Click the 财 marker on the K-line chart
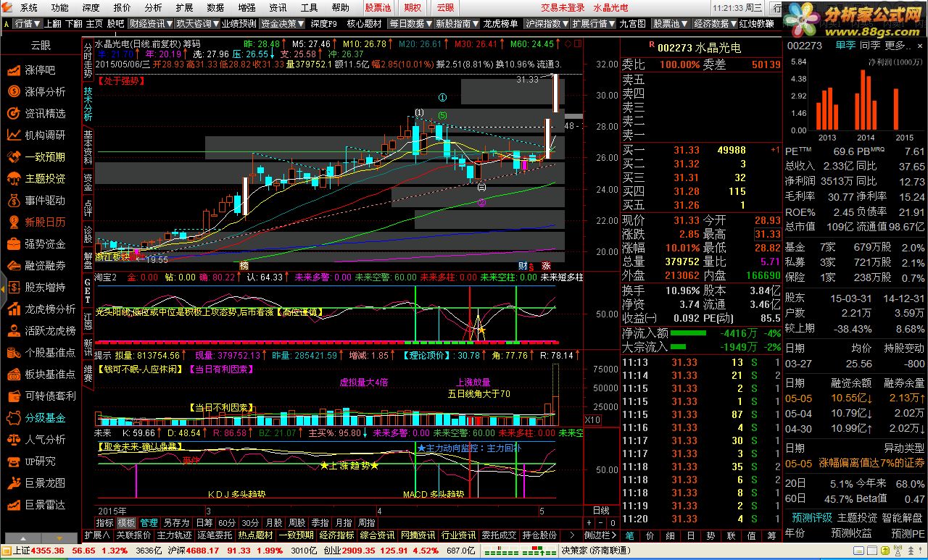 pyautogui.click(x=523, y=266)
